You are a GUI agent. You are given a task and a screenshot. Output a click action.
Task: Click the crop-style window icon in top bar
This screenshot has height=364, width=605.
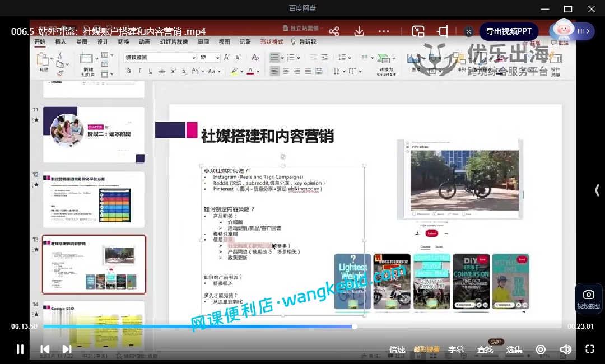click(443, 31)
